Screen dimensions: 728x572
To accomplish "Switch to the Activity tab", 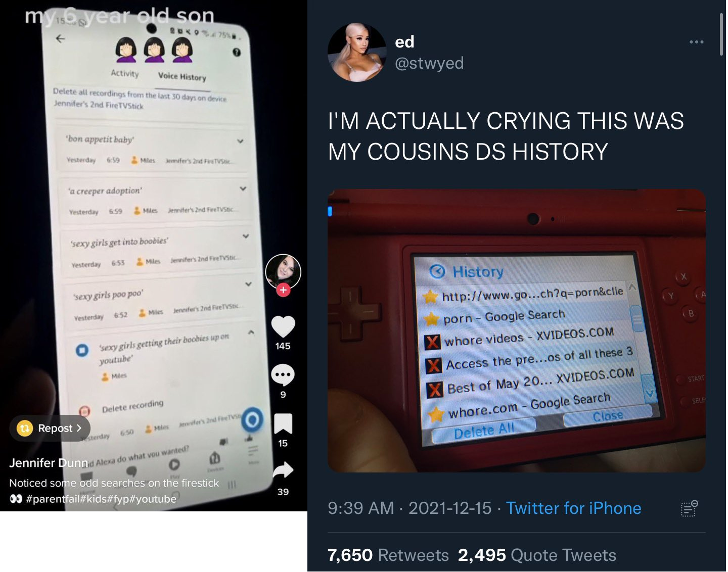I will (x=125, y=73).
